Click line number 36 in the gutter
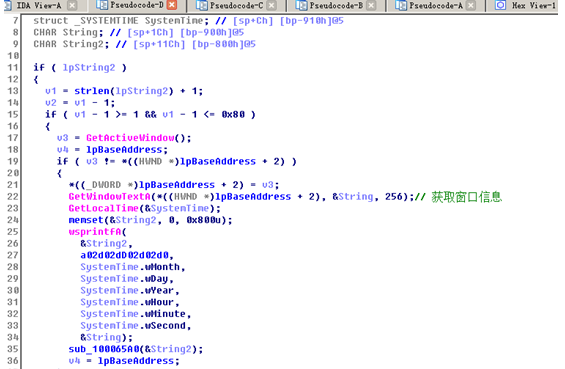The width and height of the screenshot is (565, 369). click(x=13, y=361)
